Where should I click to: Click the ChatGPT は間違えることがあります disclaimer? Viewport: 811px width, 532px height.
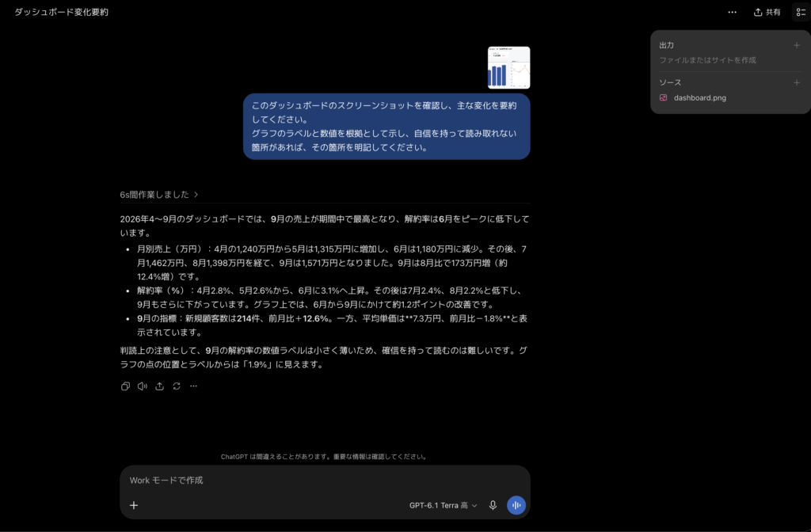coord(324,457)
